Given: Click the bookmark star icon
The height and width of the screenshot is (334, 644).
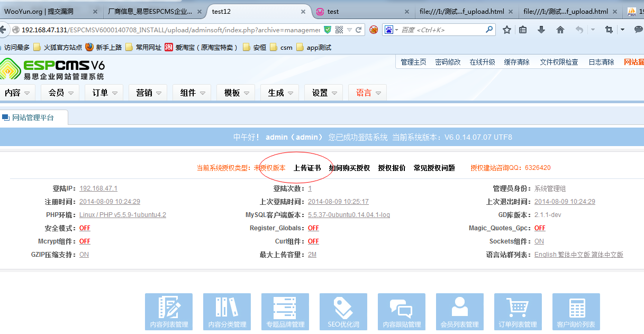Looking at the screenshot, I should coord(506,30).
